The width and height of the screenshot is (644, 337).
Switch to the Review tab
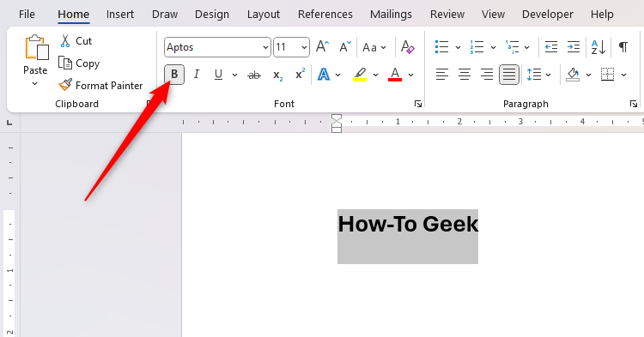[x=447, y=15]
